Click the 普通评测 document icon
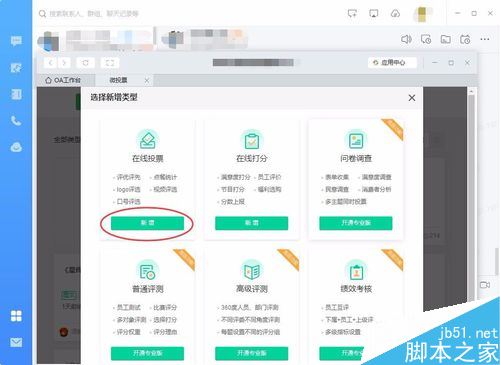This screenshot has height=365, width=500. (x=147, y=271)
